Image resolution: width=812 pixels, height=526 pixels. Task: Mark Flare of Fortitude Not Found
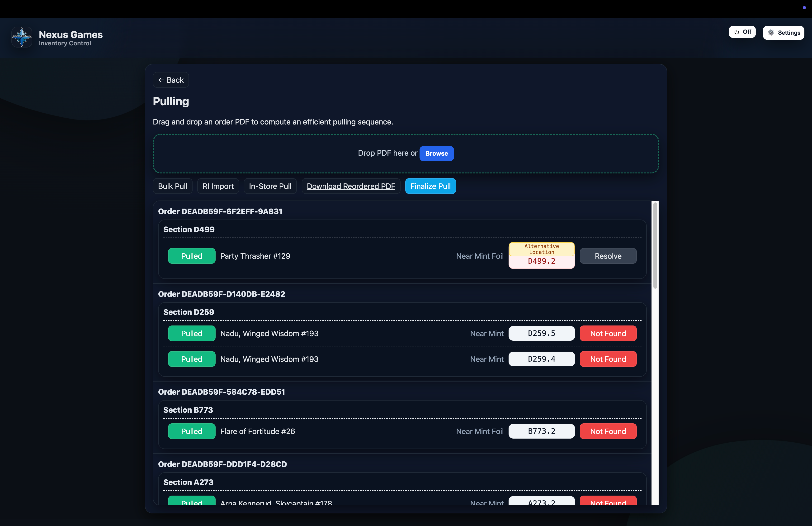point(608,431)
